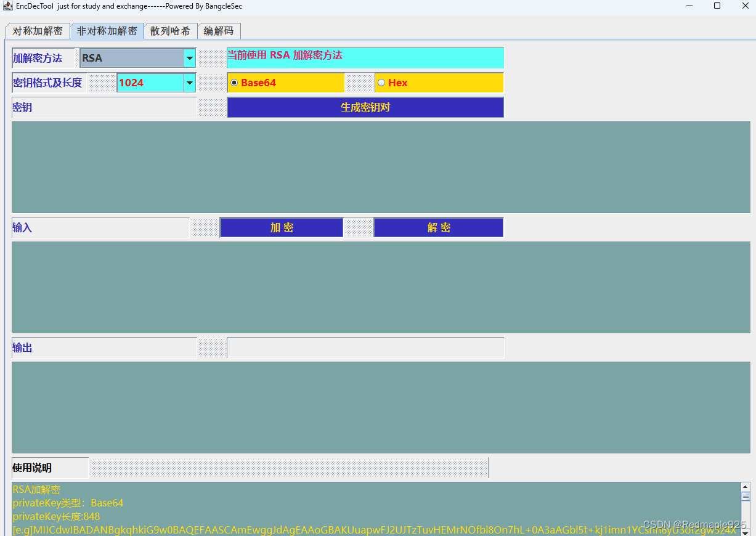Click the 输出 output result field
756x536 pixels.
point(365,347)
